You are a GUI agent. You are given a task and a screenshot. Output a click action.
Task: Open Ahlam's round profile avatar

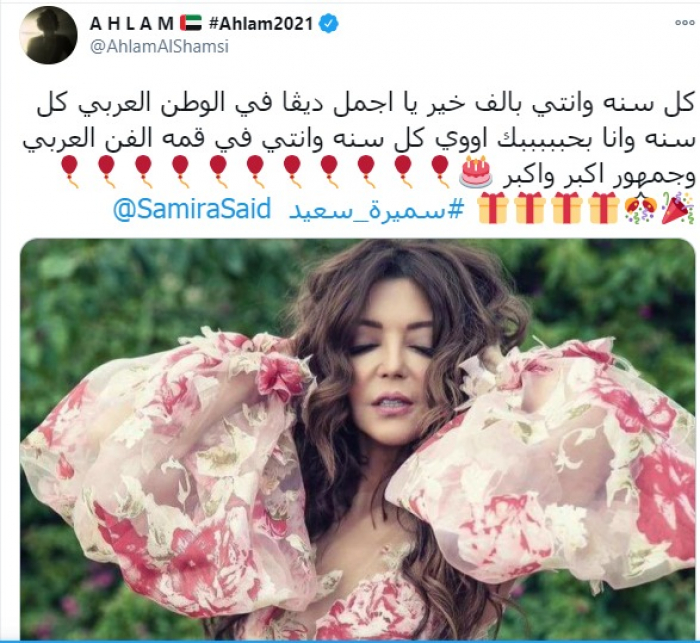48,35
